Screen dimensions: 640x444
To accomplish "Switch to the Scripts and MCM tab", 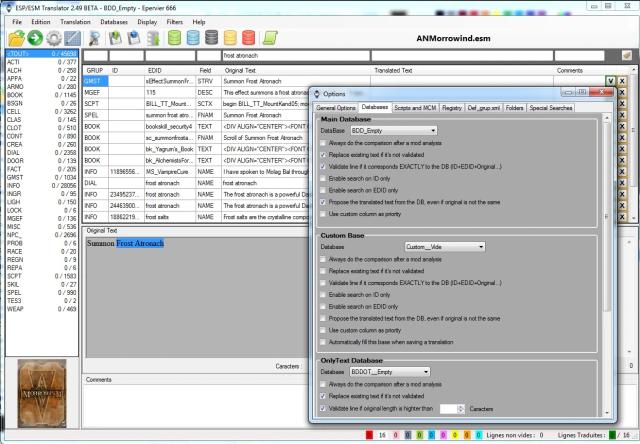I will tap(415, 108).
